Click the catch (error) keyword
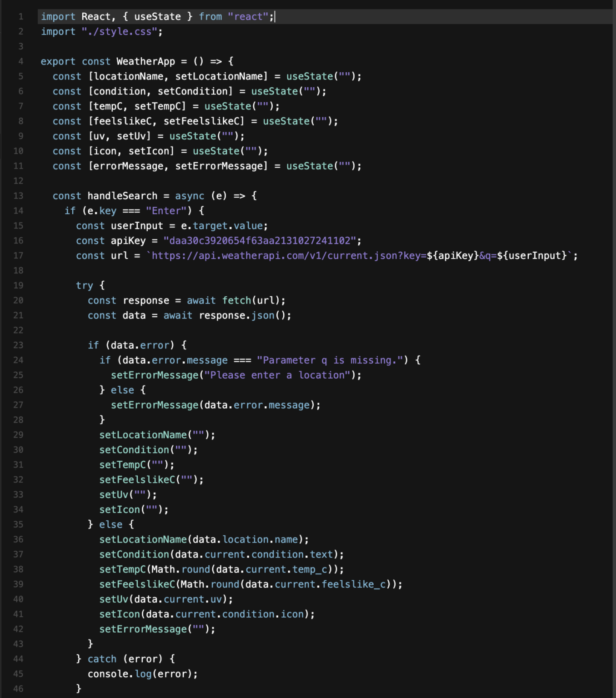616x698 pixels. (115, 658)
